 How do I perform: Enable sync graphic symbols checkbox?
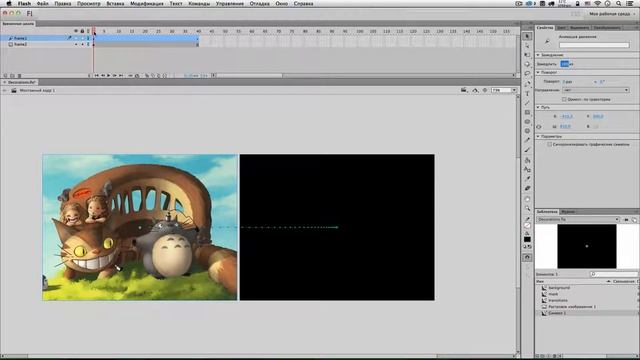point(549,144)
